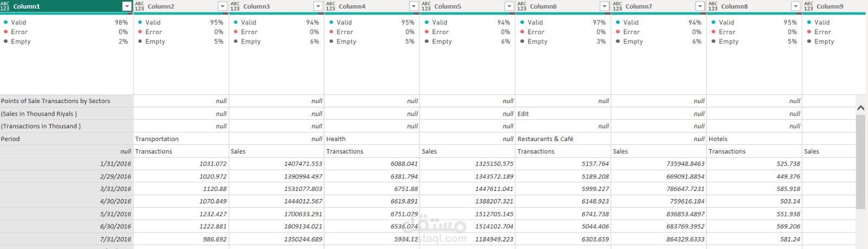The width and height of the screenshot is (868, 249).
Task: Select the value 6148.923
Action: [563, 201]
